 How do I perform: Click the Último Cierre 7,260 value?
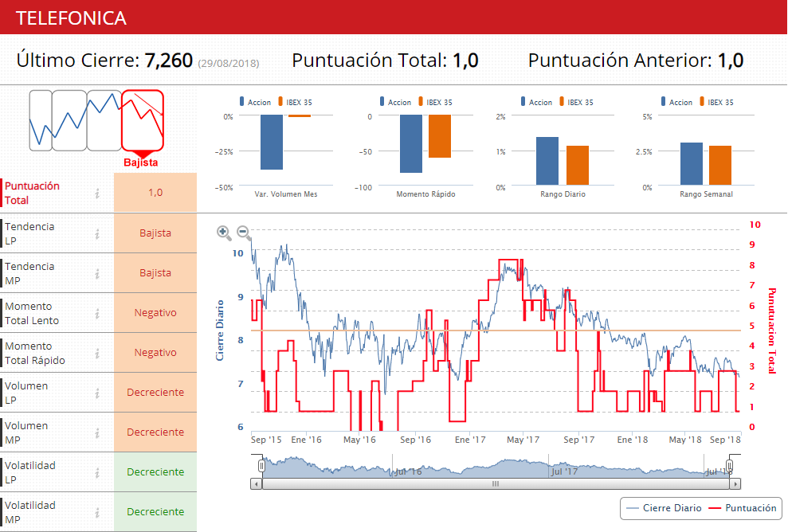pos(169,61)
